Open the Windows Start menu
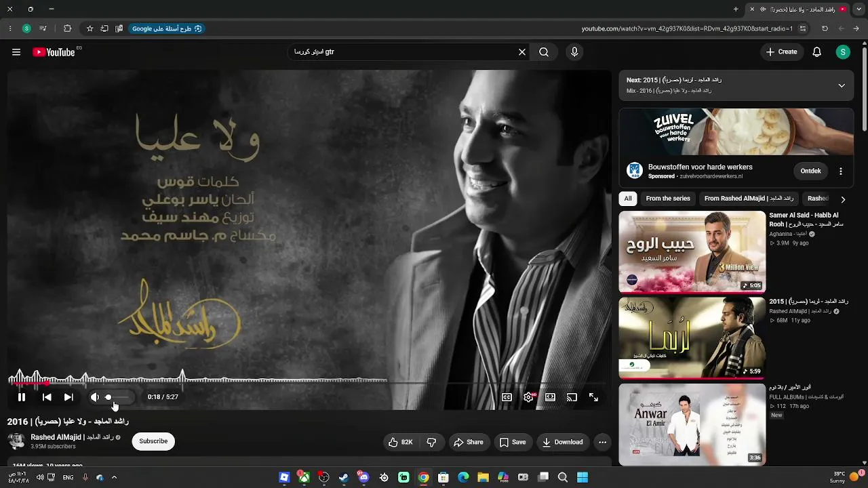Viewport: 868px width, 488px height. pos(583,477)
